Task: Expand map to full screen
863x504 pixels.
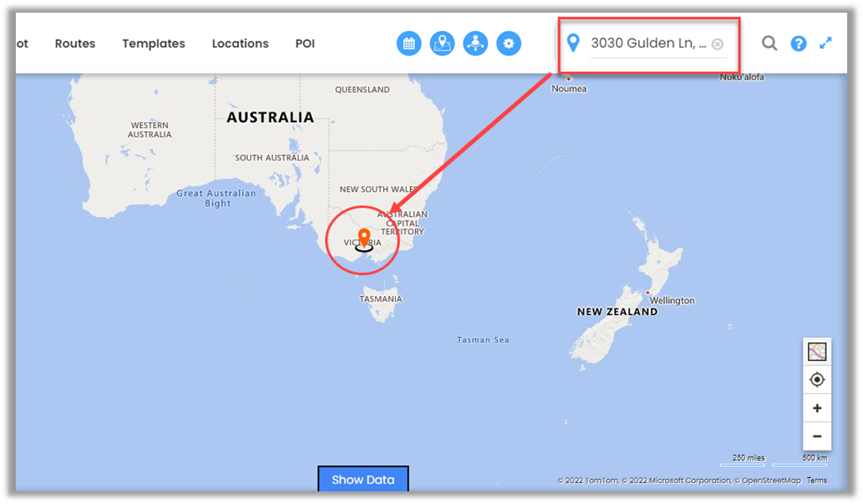Action: pyautogui.click(x=826, y=43)
